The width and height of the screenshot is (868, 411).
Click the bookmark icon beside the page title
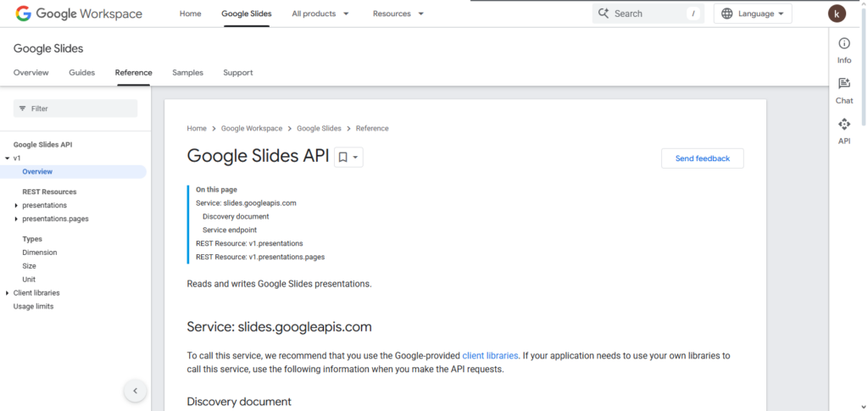[342, 158]
